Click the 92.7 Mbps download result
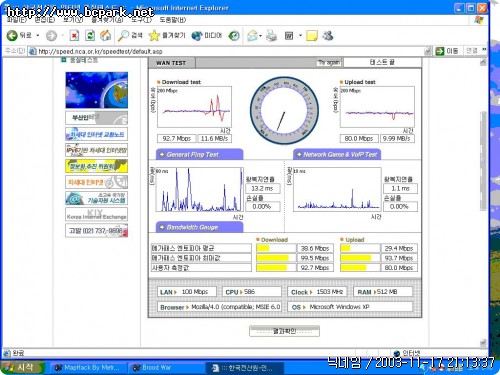Screen dimensions: 500x375 point(176,138)
